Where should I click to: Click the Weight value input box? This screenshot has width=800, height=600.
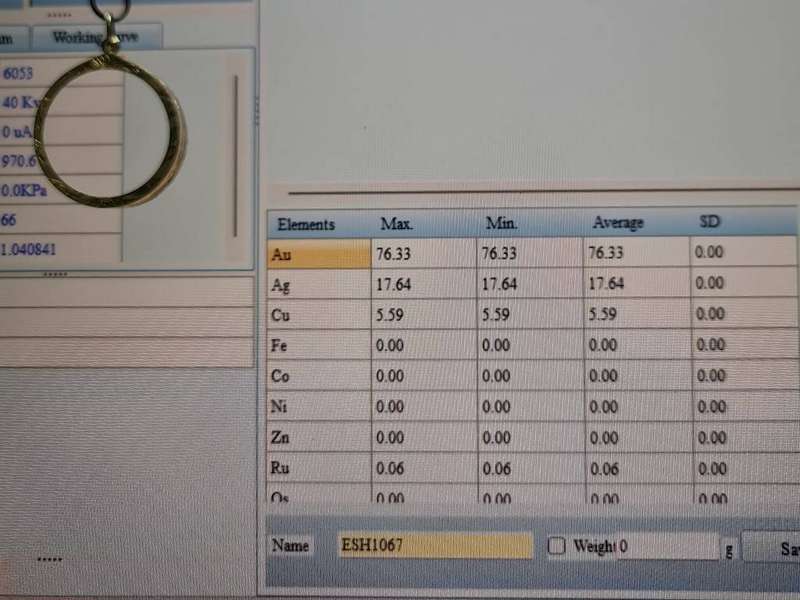point(666,547)
